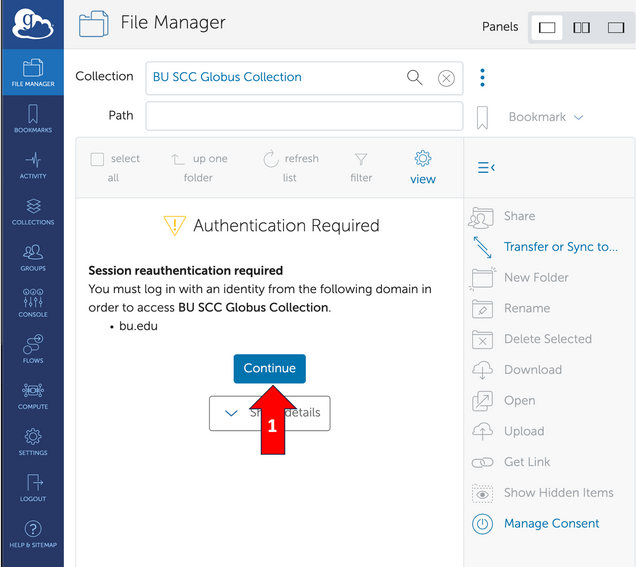Click the File Manager header folder icon
The width and height of the screenshot is (636, 567).
pos(94,24)
